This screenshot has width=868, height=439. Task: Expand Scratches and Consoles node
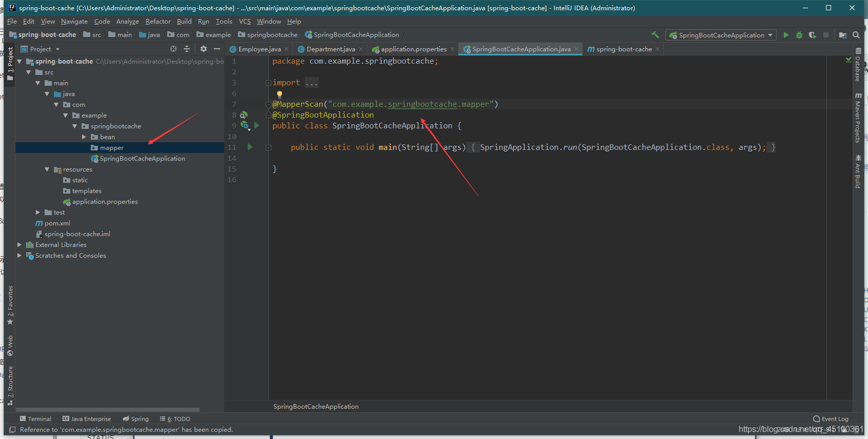click(19, 256)
